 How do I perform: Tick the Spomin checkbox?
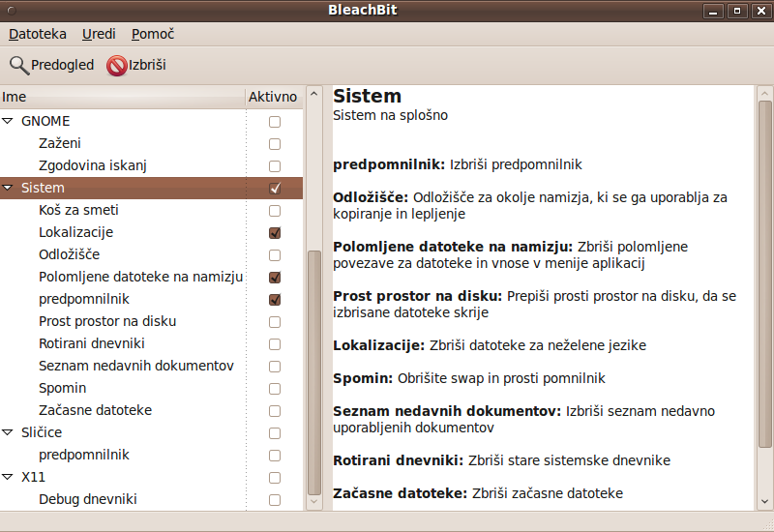[275, 389]
